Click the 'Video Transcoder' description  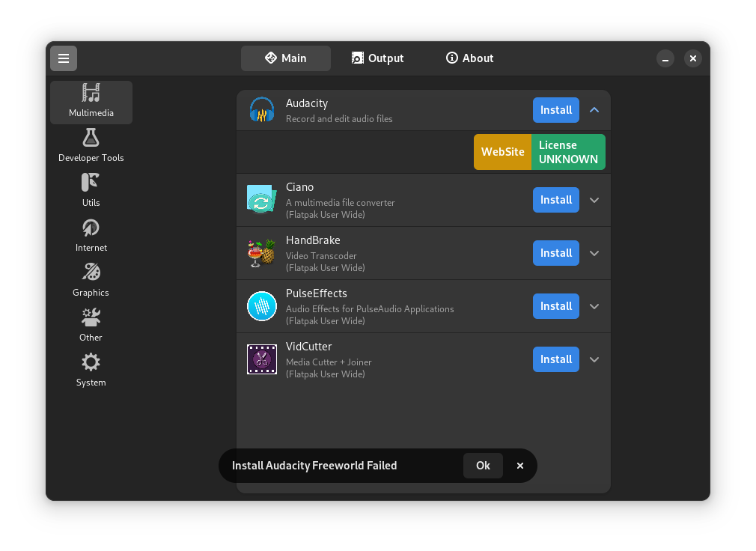[321, 255]
